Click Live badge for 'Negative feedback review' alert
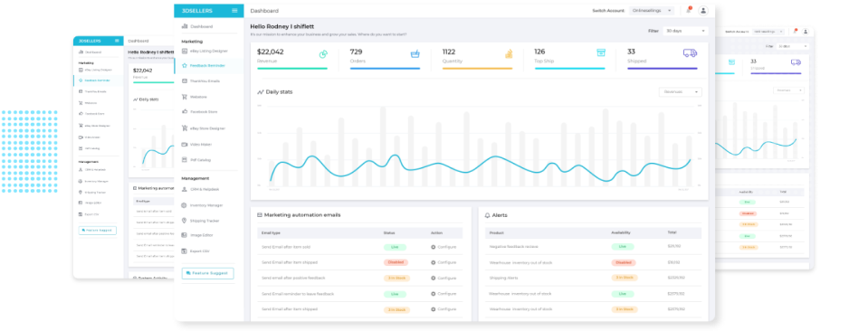868x331 pixels. coord(623,246)
